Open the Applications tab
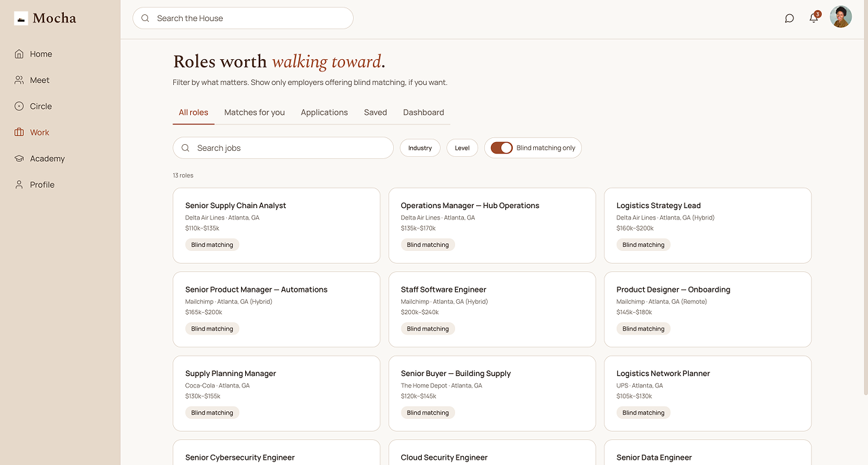This screenshot has height=465, width=868. (324, 113)
